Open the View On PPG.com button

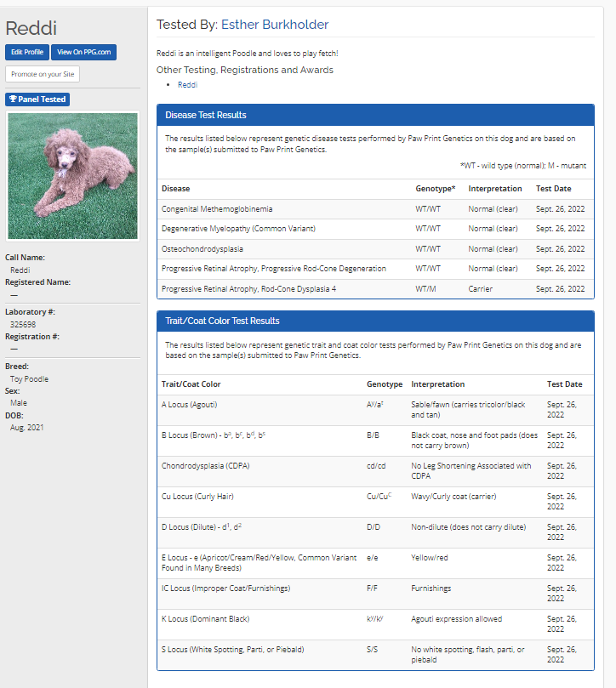(x=83, y=52)
